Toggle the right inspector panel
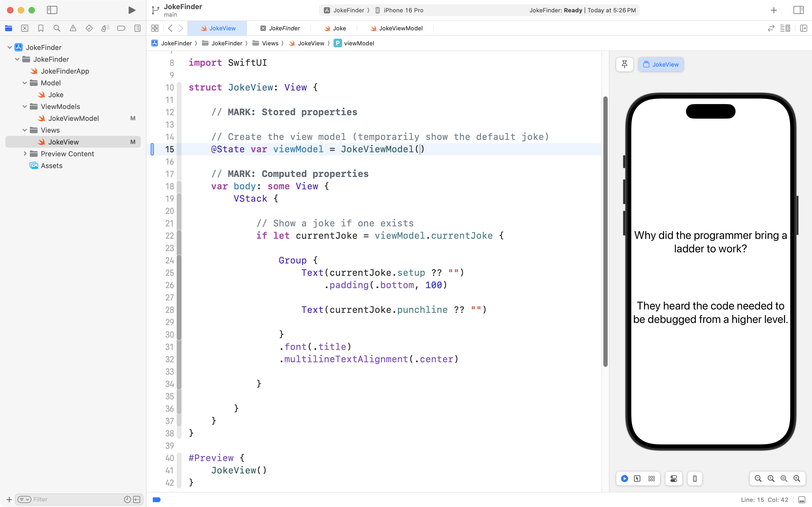Viewport: 812px width, 507px height. click(798, 10)
